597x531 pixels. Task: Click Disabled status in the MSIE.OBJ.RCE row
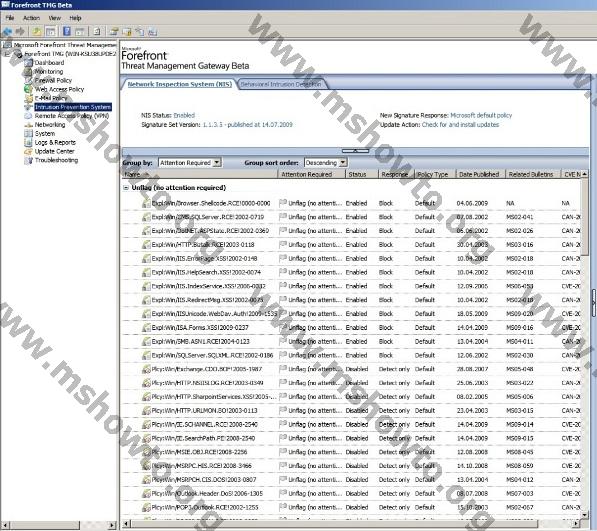click(x=357, y=452)
